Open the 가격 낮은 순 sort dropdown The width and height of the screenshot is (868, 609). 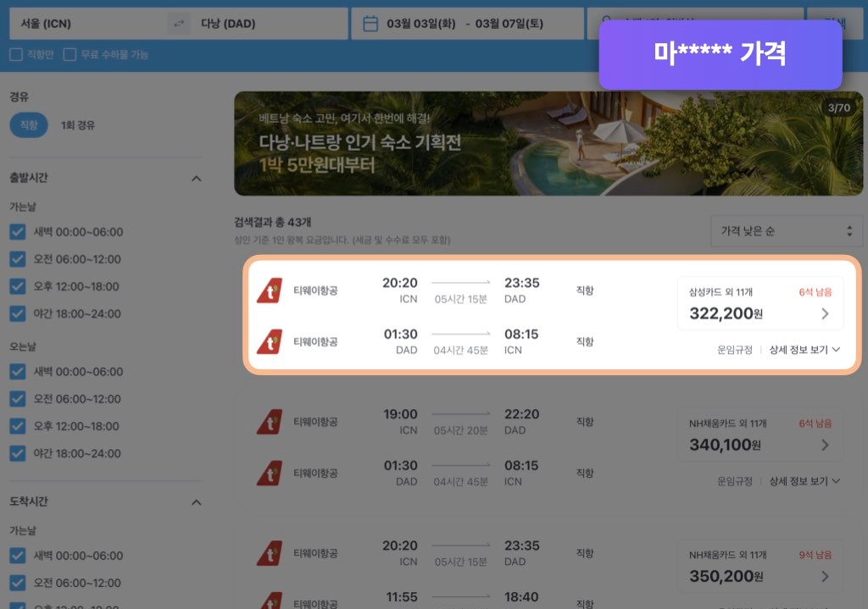pyautogui.click(x=785, y=230)
